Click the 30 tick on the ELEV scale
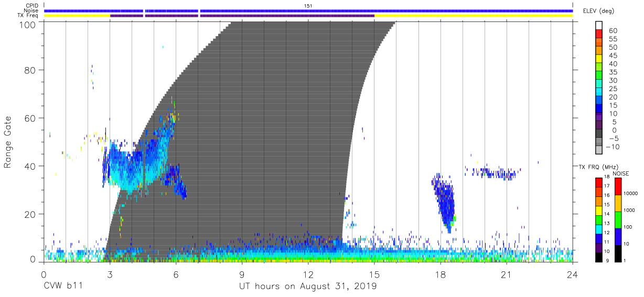The width and height of the screenshot is (644, 297). [613, 80]
